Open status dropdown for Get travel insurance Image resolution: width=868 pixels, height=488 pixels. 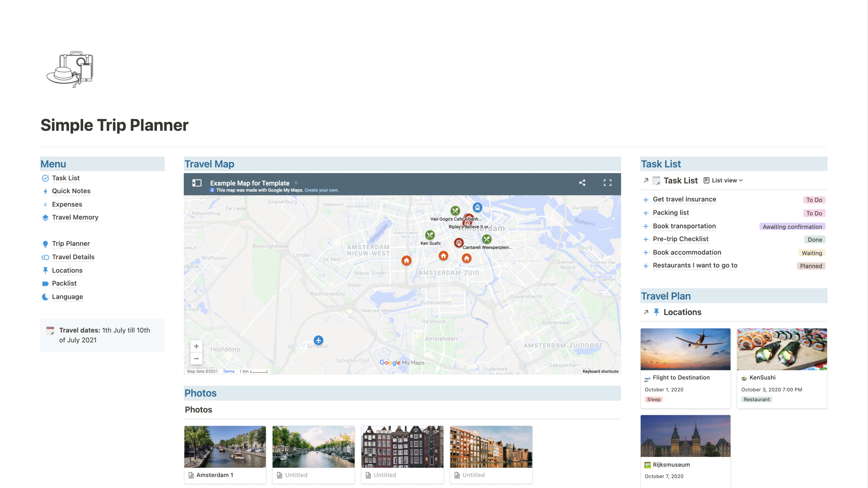click(x=814, y=200)
